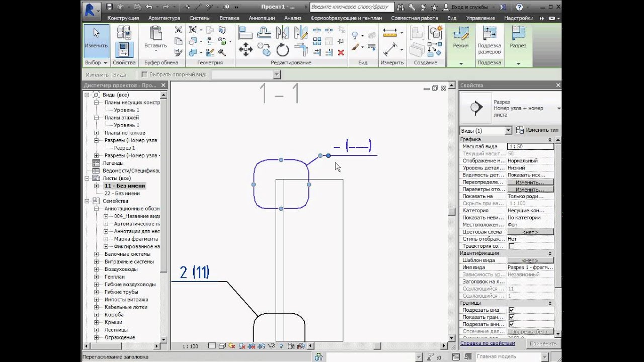Expand the Балочные системы tree node
This screenshot has height=362, width=644.
point(96,254)
